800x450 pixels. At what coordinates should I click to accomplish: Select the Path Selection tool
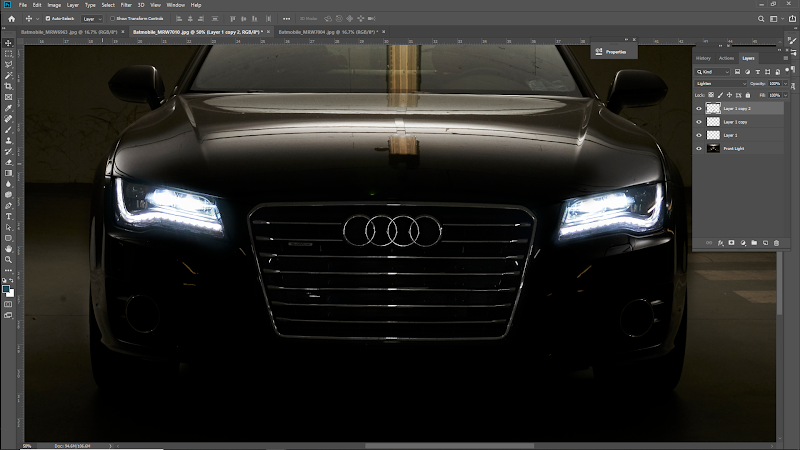pos(8,227)
